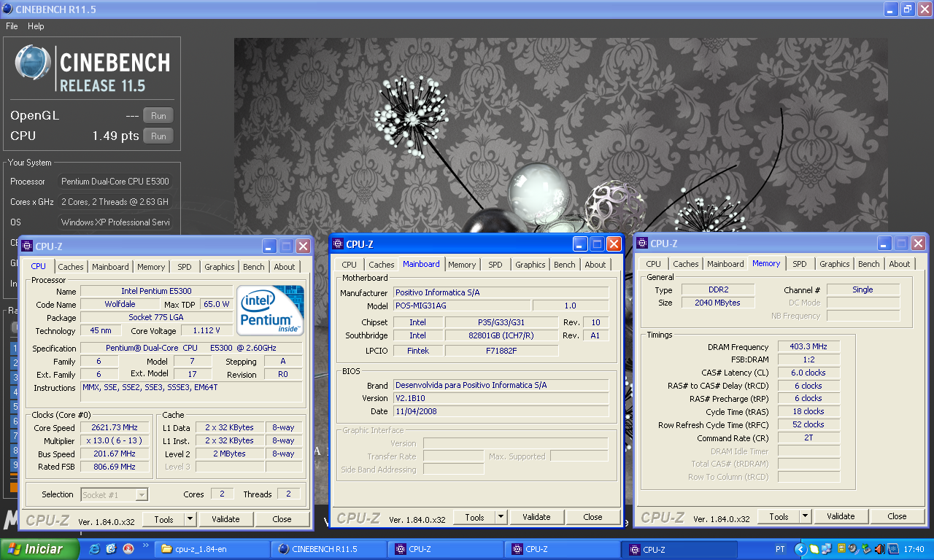Viewport: 934px width, 560px height.
Task: Click the FSB:DRAM 1:2 value
Action: pyautogui.click(x=808, y=359)
